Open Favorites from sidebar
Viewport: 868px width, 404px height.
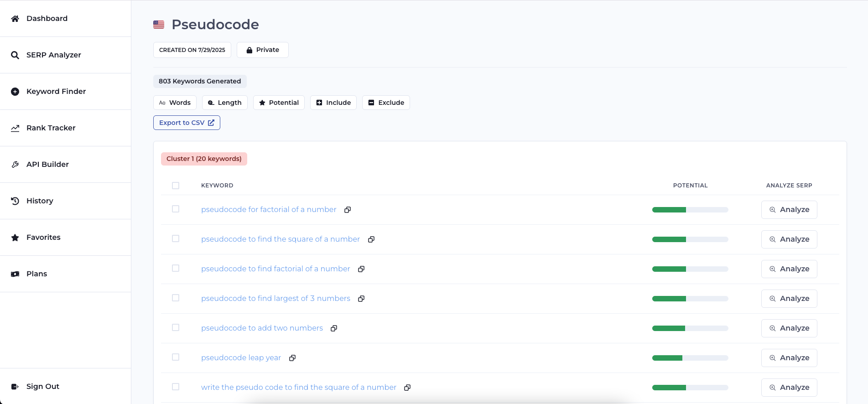coord(65,238)
